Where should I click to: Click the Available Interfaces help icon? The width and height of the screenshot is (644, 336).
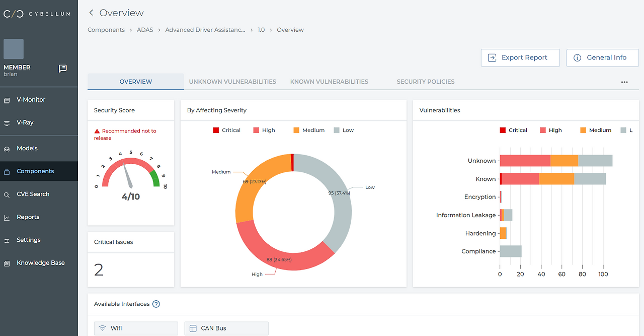click(x=156, y=304)
